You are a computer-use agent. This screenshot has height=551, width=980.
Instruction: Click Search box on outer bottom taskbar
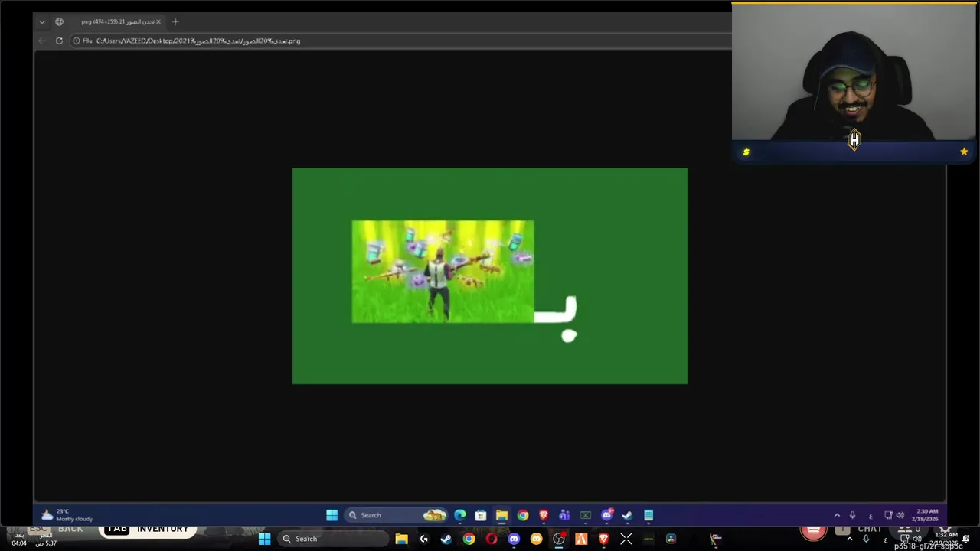pos(332,539)
